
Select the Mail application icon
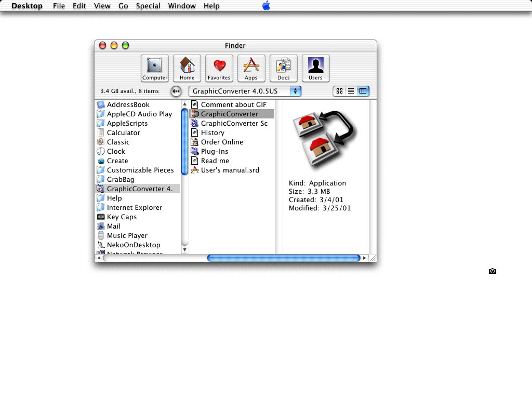101,226
